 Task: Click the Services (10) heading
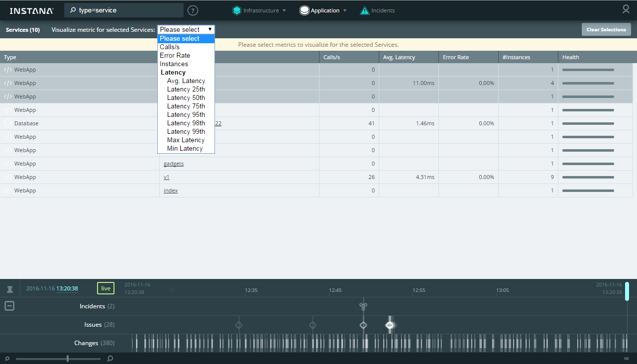point(23,30)
